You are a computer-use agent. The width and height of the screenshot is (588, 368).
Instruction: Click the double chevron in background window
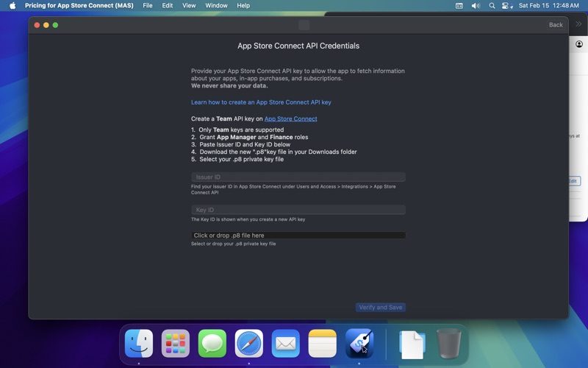[578, 24]
